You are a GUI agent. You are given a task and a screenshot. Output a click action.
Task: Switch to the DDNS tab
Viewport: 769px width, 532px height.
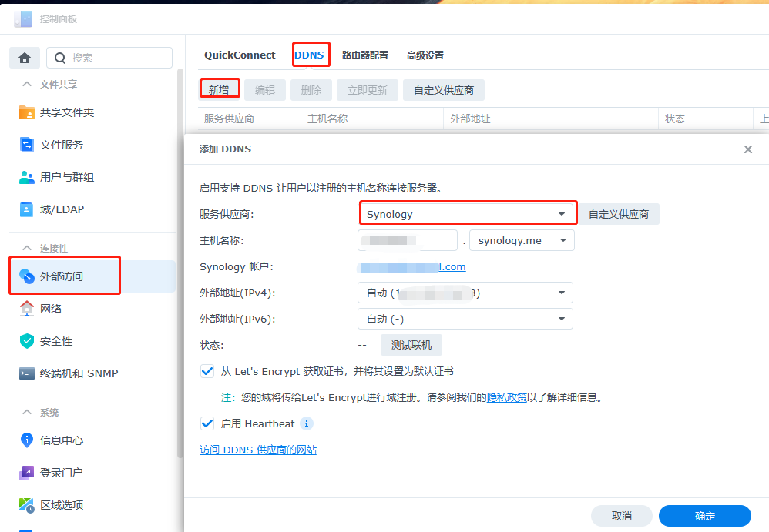click(x=310, y=55)
